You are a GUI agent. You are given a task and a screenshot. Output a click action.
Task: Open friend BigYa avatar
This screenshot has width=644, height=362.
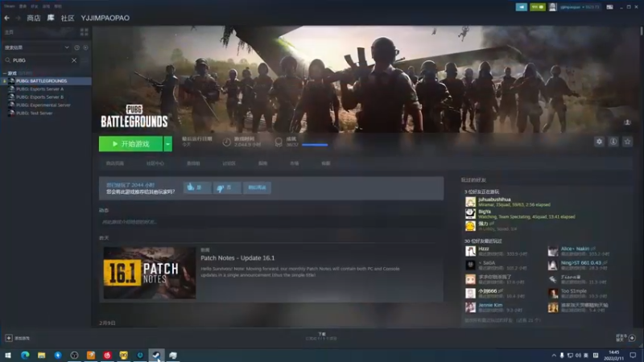(x=470, y=213)
